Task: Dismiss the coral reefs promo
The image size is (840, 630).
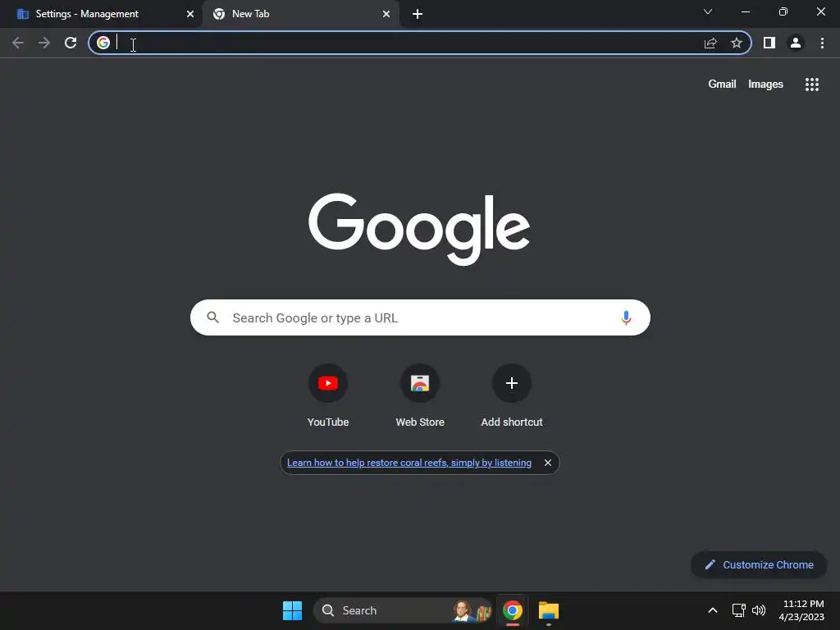Action: 547,463
